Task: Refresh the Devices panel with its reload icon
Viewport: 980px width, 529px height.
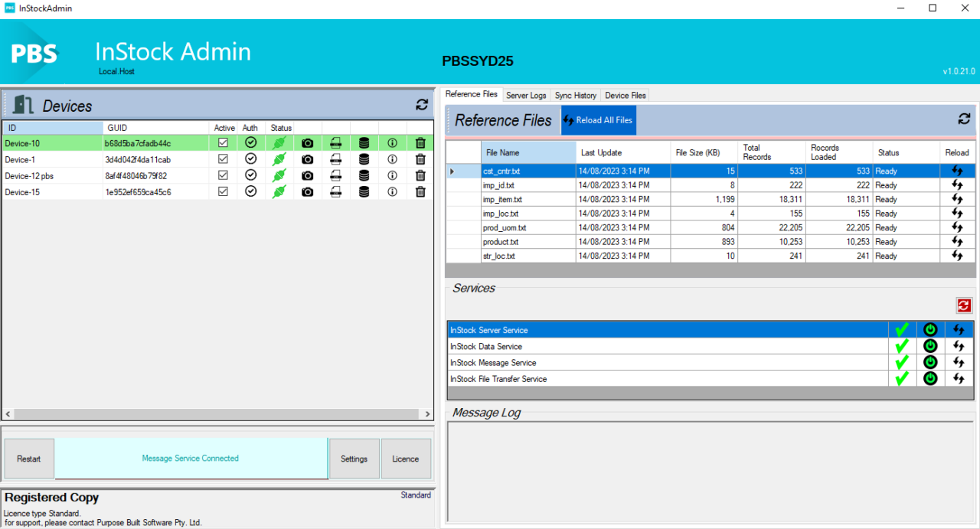Action: coord(421,105)
